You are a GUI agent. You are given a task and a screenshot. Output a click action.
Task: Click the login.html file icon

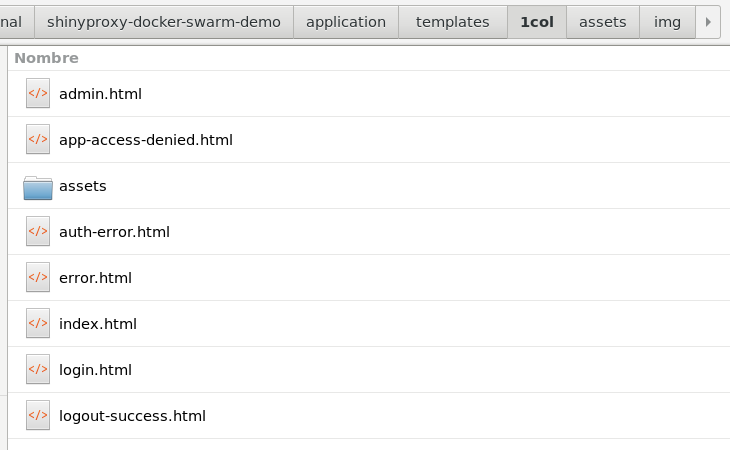pyautogui.click(x=38, y=369)
